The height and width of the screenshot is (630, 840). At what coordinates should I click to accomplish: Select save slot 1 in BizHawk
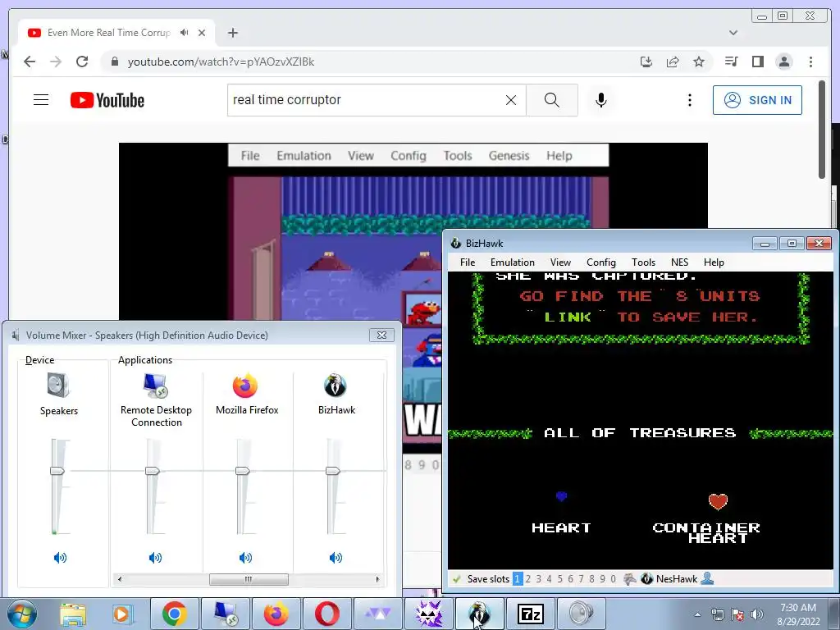click(517, 579)
